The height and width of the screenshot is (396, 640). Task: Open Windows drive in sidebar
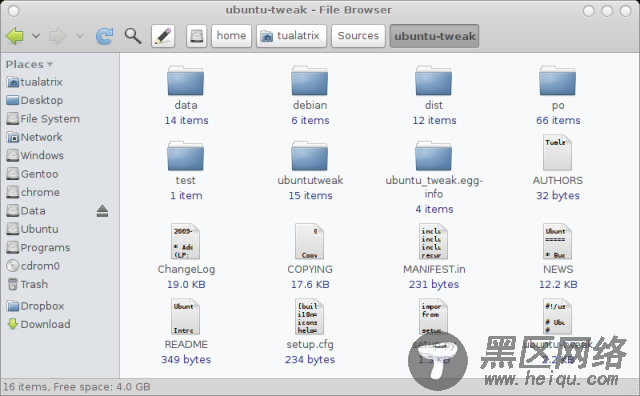coord(35,156)
